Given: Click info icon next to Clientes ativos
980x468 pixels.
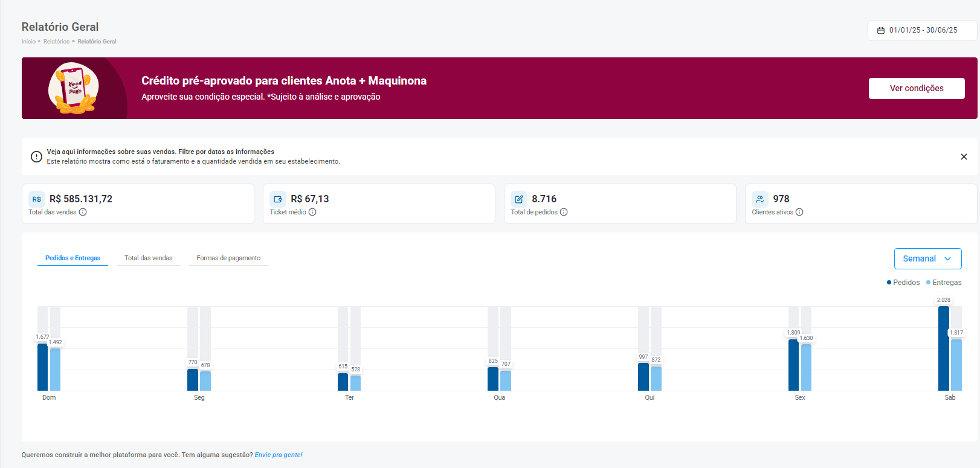Looking at the screenshot, I should point(799,212).
